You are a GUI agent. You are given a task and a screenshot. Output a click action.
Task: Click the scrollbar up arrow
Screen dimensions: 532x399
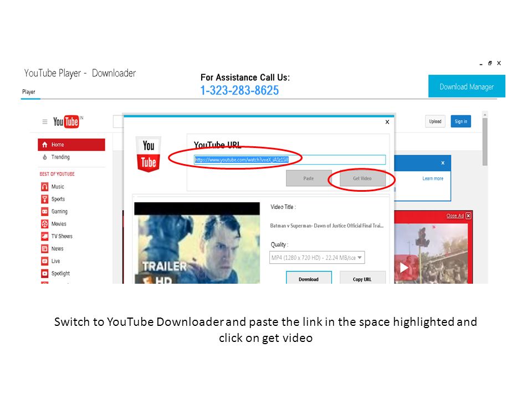click(485, 115)
